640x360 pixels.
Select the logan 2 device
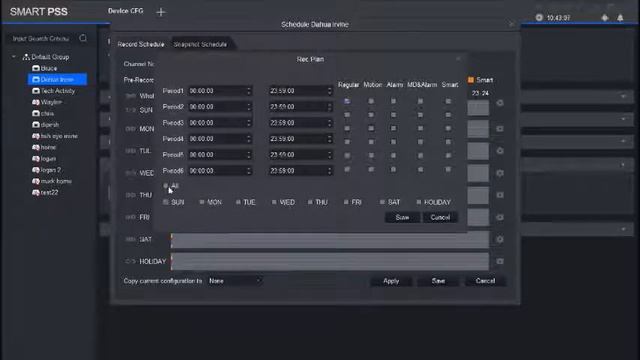[47, 170]
